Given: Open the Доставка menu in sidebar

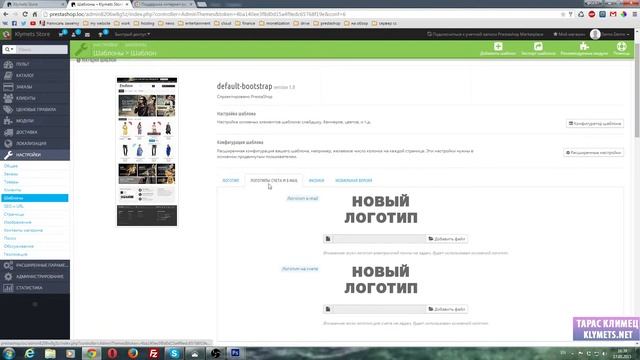Looking at the screenshot, I should pyautogui.click(x=35, y=132).
